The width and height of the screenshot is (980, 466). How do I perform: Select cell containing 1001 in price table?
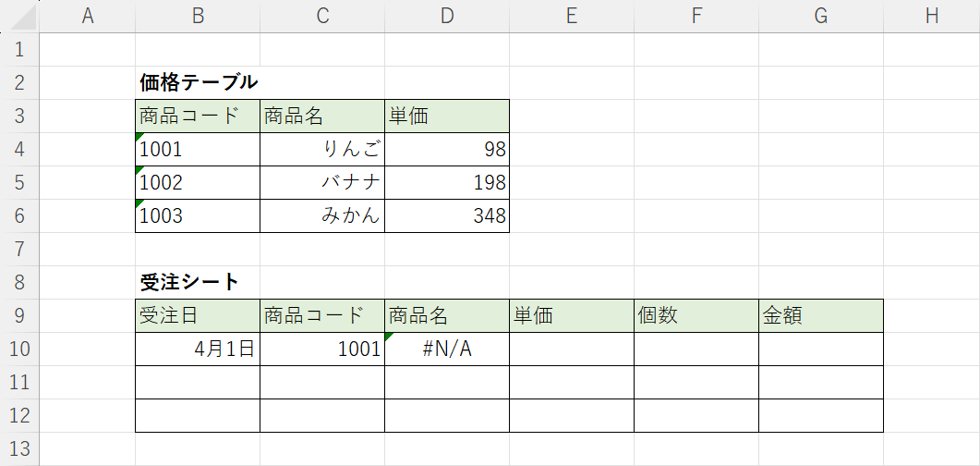click(x=197, y=150)
